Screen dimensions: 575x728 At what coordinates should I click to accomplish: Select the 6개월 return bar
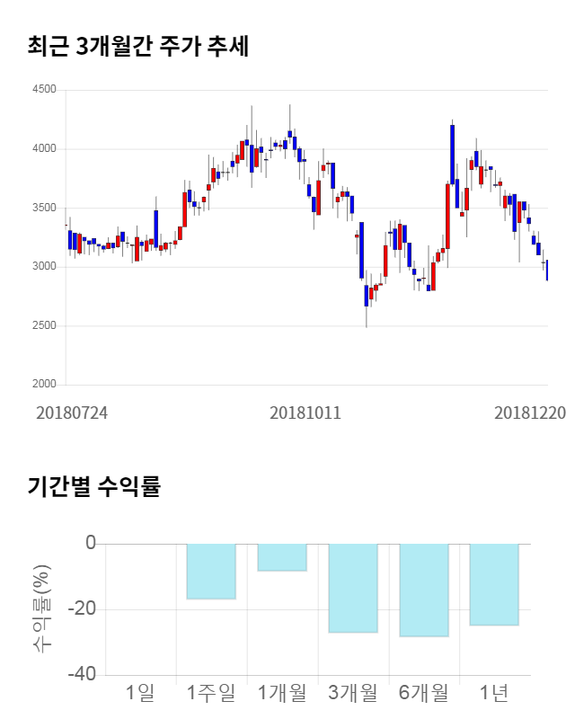(x=424, y=590)
